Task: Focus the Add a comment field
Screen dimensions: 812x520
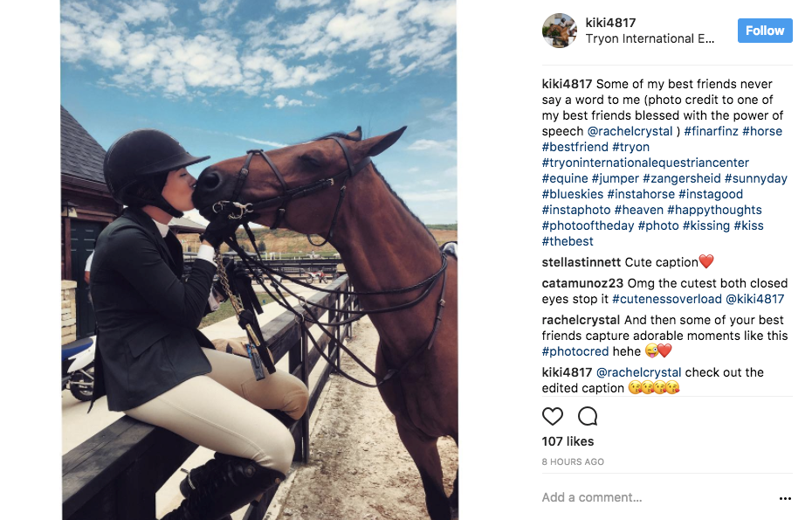Action: pyautogui.click(x=657, y=497)
